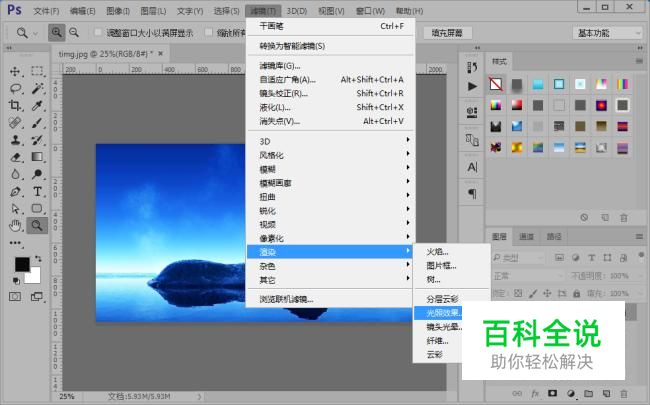The height and width of the screenshot is (405, 650).
Task: Open the Actions panel play icon
Action: coord(472,86)
